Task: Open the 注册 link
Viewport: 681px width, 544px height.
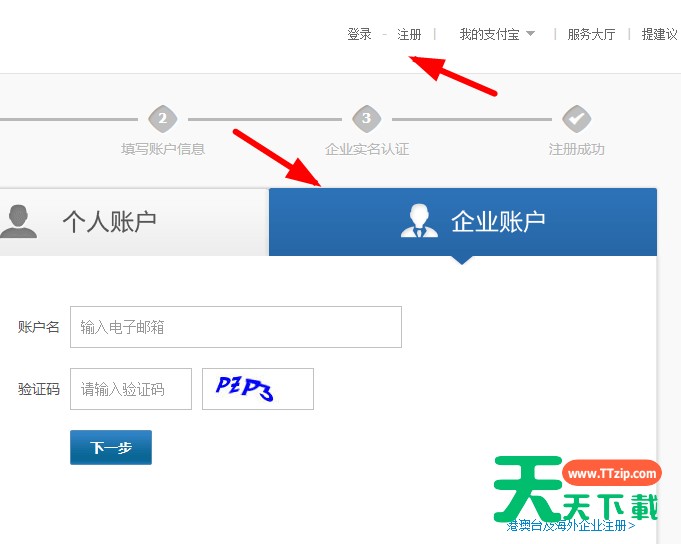Action: click(x=409, y=34)
